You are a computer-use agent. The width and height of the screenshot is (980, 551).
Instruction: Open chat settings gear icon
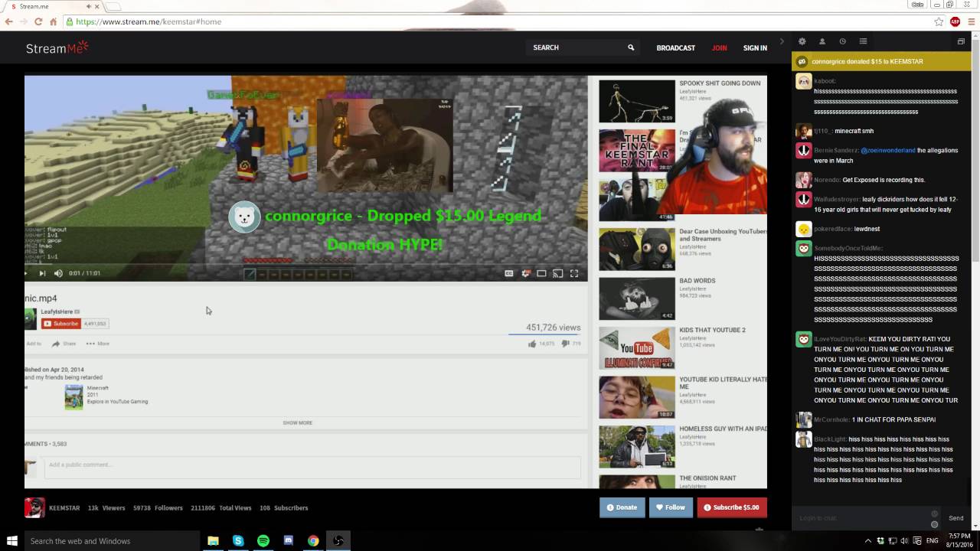click(802, 41)
